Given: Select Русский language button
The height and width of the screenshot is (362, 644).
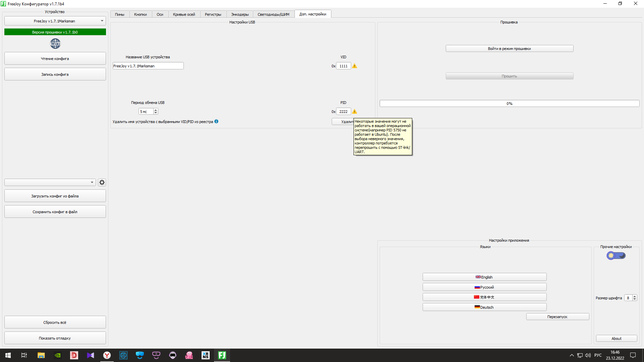Looking at the screenshot, I should point(484,287).
